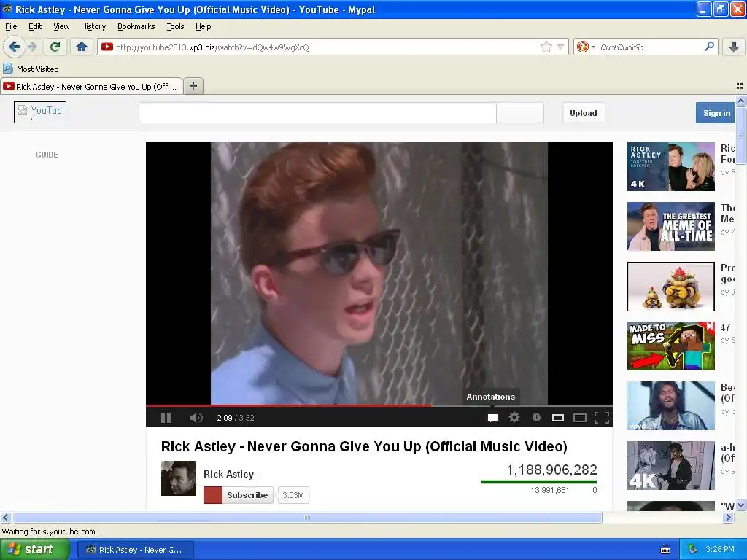This screenshot has width=747, height=560.
Task: Click the 3.03M subscriber count
Action: click(x=293, y=495)
